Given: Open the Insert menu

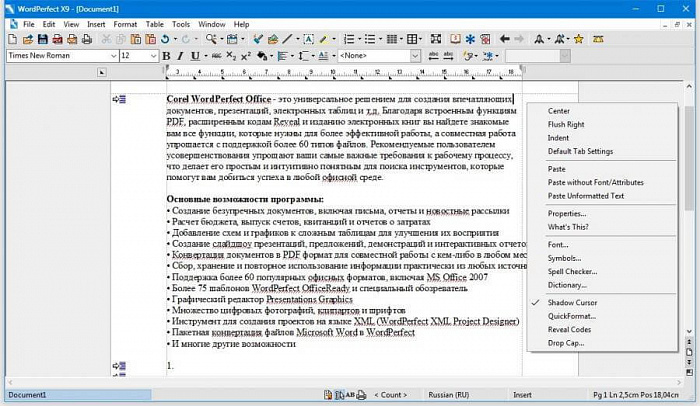Looking at the screenshot, I should coord(96,25).
